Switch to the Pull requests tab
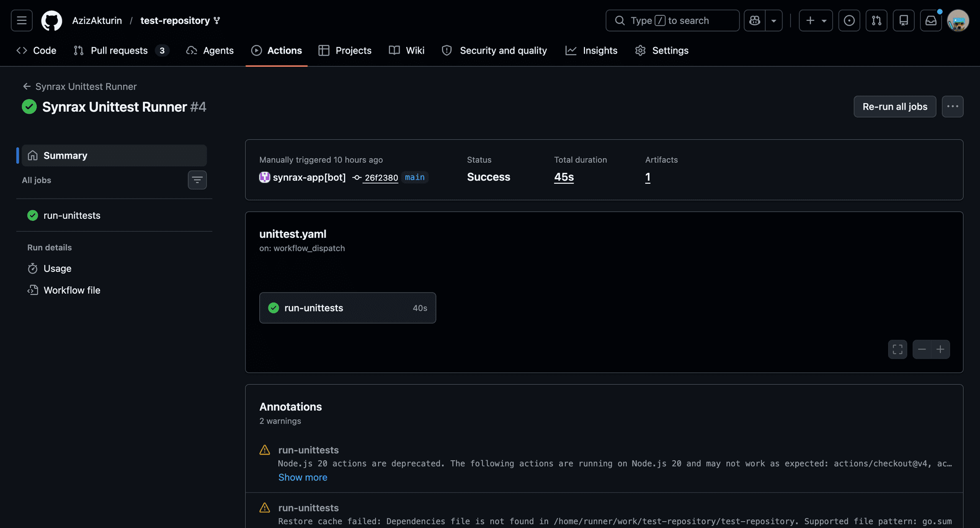The width and height of the screenshot is (980, 528). (x=121, y=51)
